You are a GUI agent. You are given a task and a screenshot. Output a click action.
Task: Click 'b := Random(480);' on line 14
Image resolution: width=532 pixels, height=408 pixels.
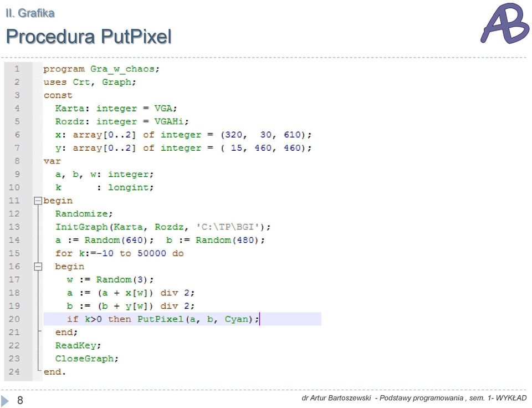point(215,241)
